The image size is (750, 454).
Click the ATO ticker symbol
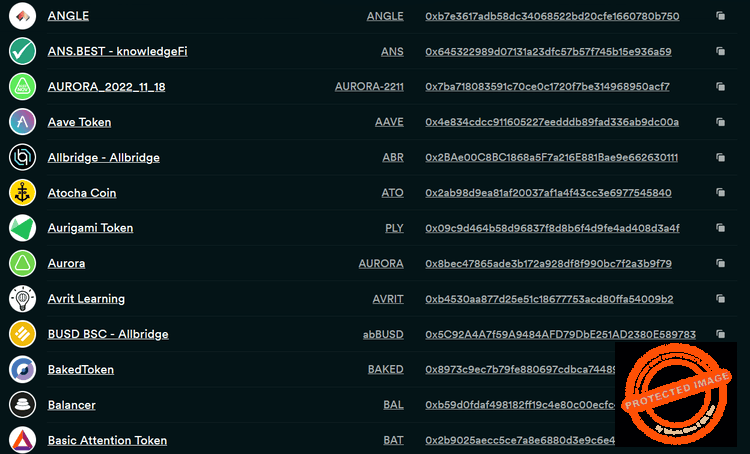tap(393, 193)
